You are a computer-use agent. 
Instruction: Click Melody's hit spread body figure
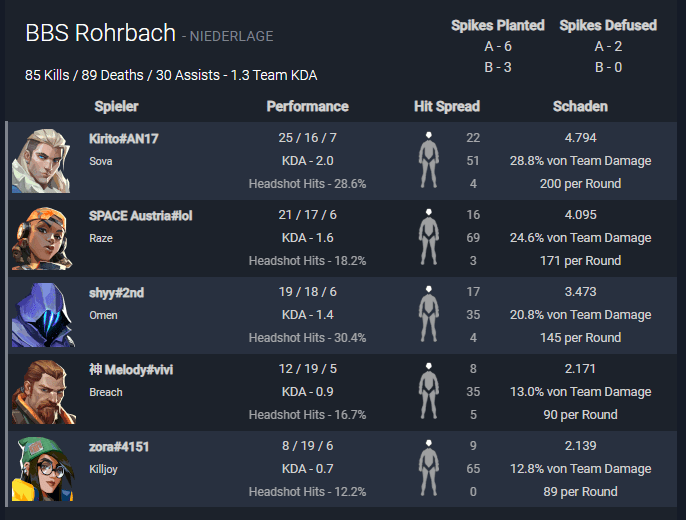click(429, 391)
